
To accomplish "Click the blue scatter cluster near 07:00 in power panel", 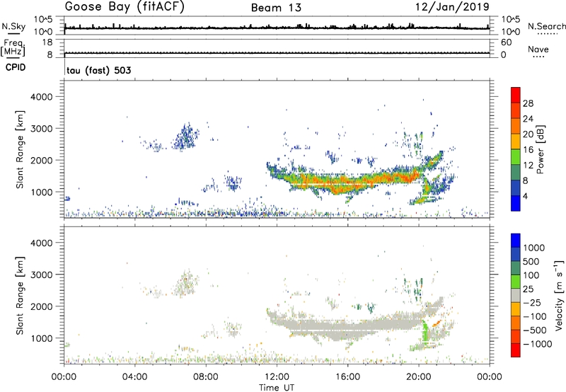I will pyautogui.click(x=186, y=137).
